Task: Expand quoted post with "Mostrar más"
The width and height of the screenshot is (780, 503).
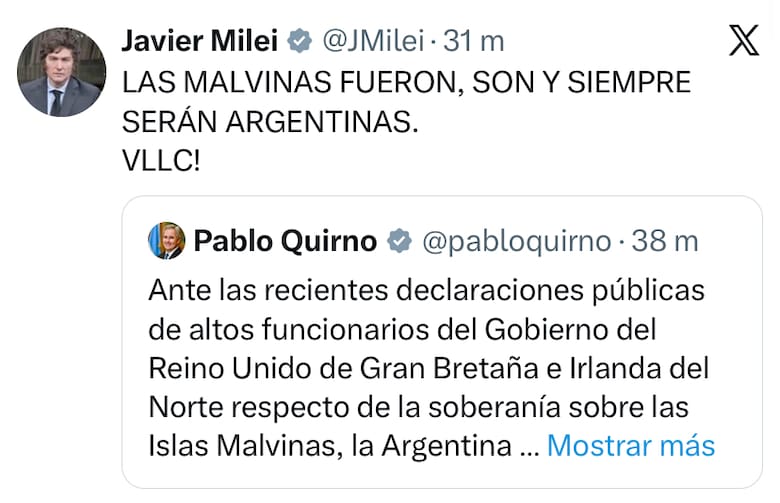Action: pyautogui.click(x=631, y=445)
